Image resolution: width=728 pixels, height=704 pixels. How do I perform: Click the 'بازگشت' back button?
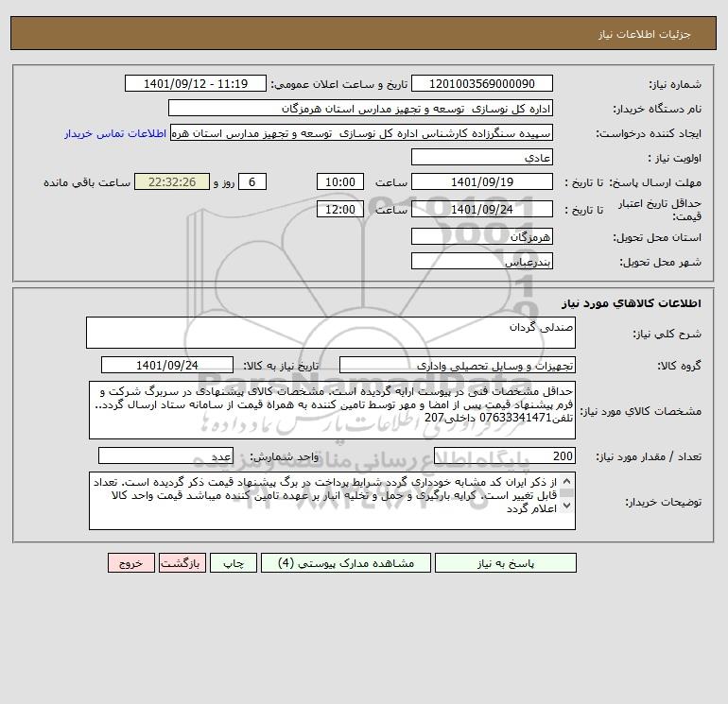tap(182, 563)
